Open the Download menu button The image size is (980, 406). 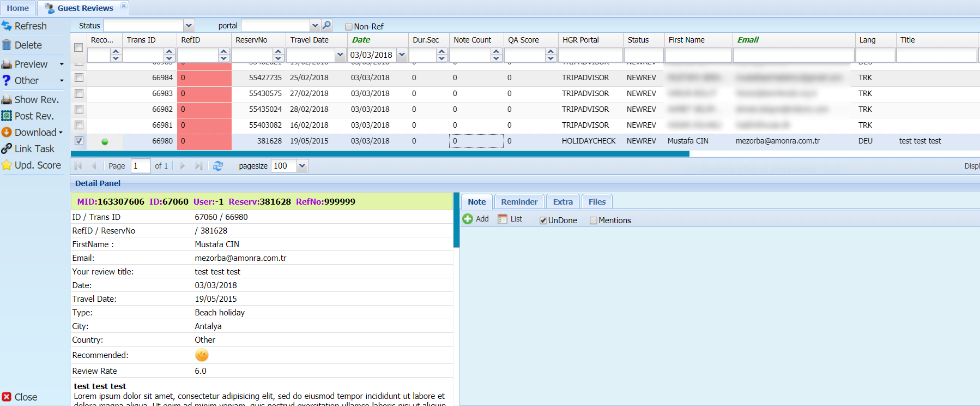tap(32, 132)
